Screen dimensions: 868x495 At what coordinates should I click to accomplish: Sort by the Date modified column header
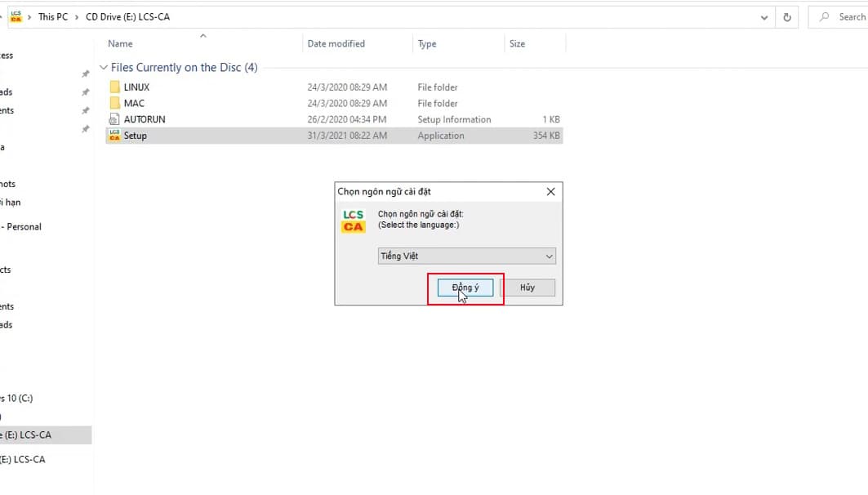[336, 44]
